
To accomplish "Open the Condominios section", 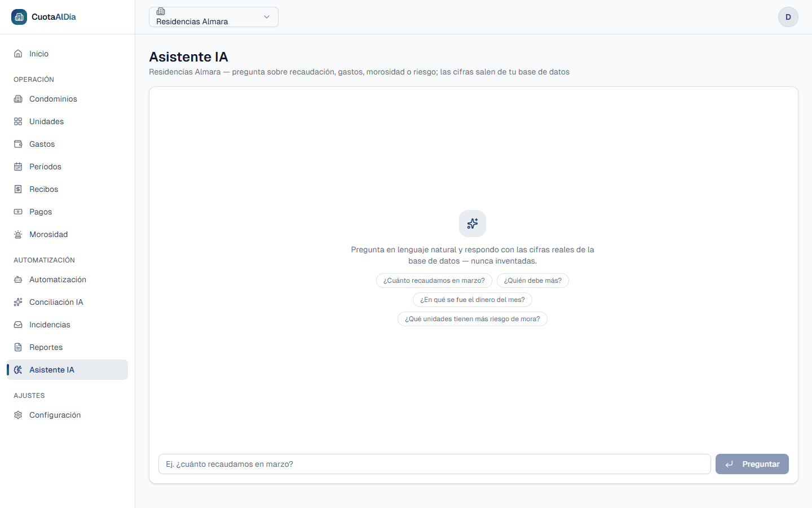I will tap(68, 99).
